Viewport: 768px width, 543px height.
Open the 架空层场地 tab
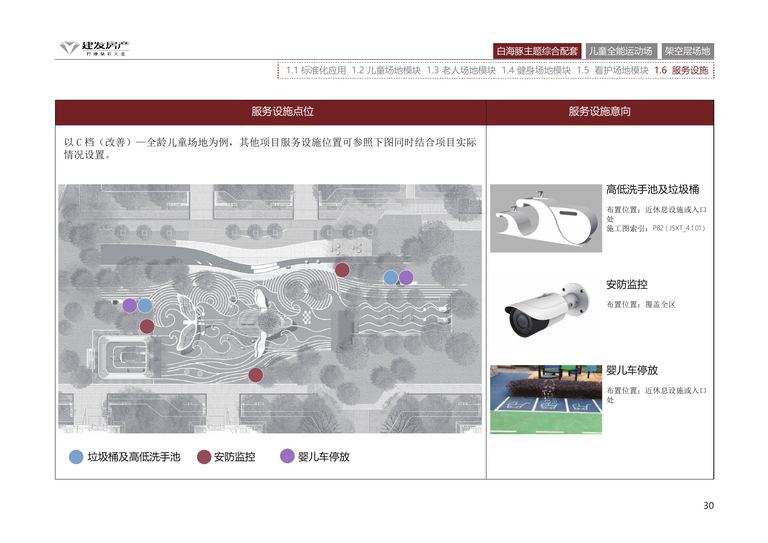(x=687, y=51)
